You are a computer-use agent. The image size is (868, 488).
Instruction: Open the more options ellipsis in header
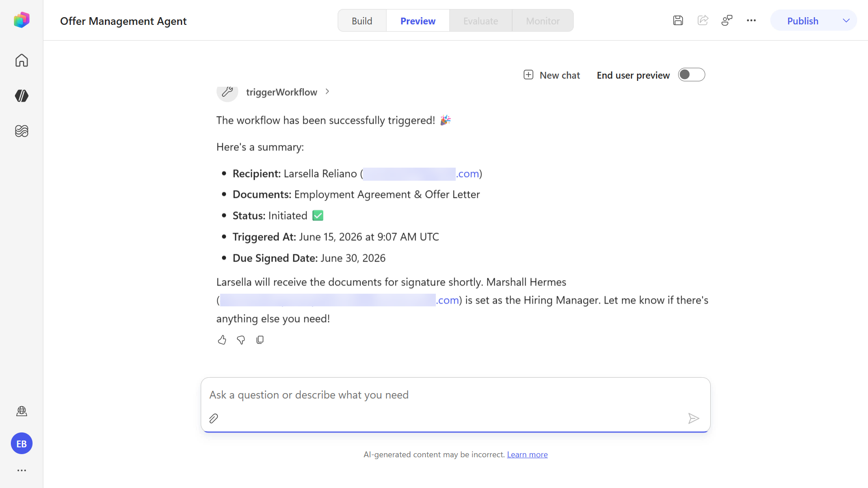pos(751,20)
